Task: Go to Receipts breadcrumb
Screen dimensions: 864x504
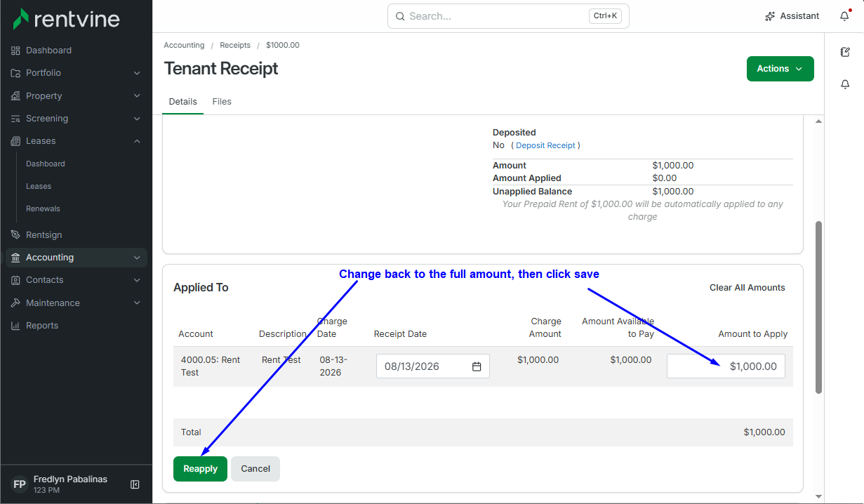Action: (235, 45)
